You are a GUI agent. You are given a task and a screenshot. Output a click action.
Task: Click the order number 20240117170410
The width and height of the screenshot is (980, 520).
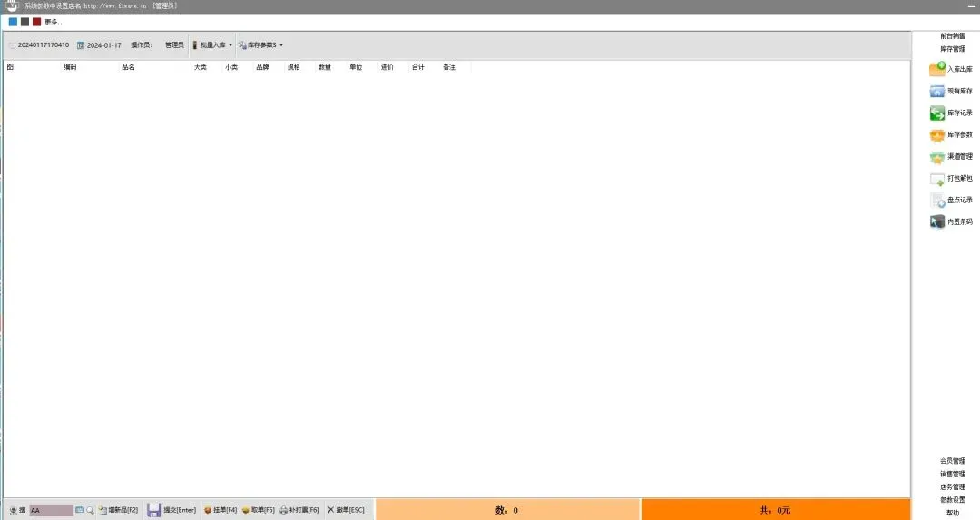tap(44, 45)
